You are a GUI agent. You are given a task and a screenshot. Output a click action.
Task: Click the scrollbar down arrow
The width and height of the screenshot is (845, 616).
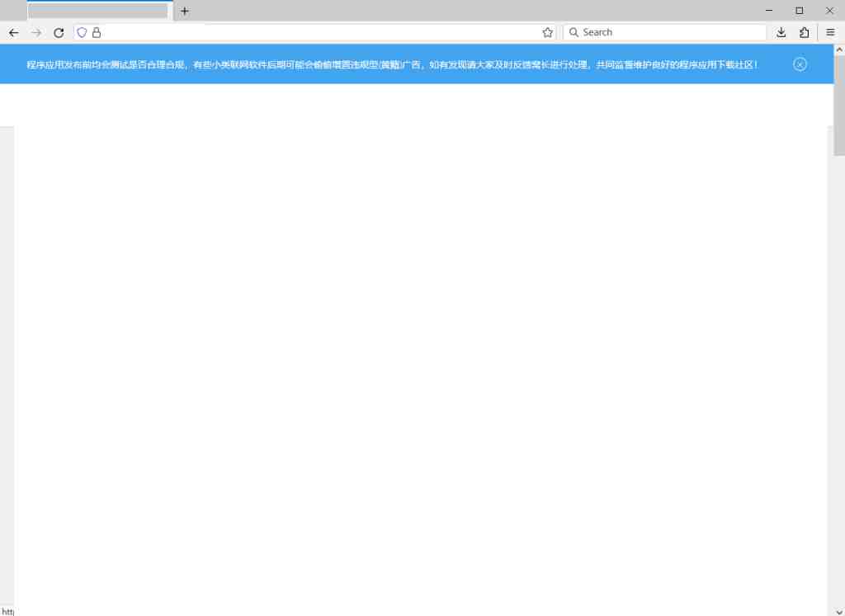(x=839, y=610)
